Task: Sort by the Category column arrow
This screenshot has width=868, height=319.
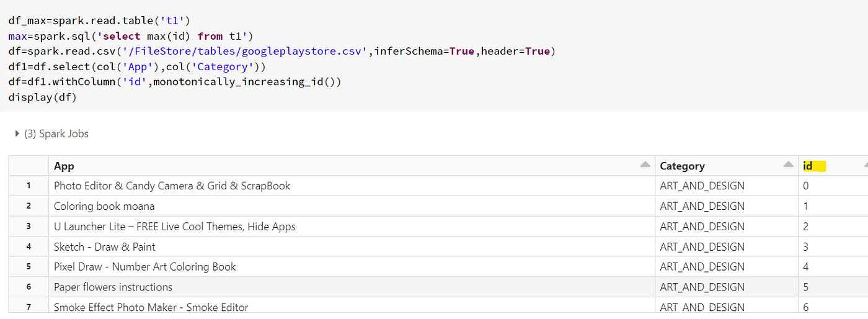Action: [x=788, y=164]
